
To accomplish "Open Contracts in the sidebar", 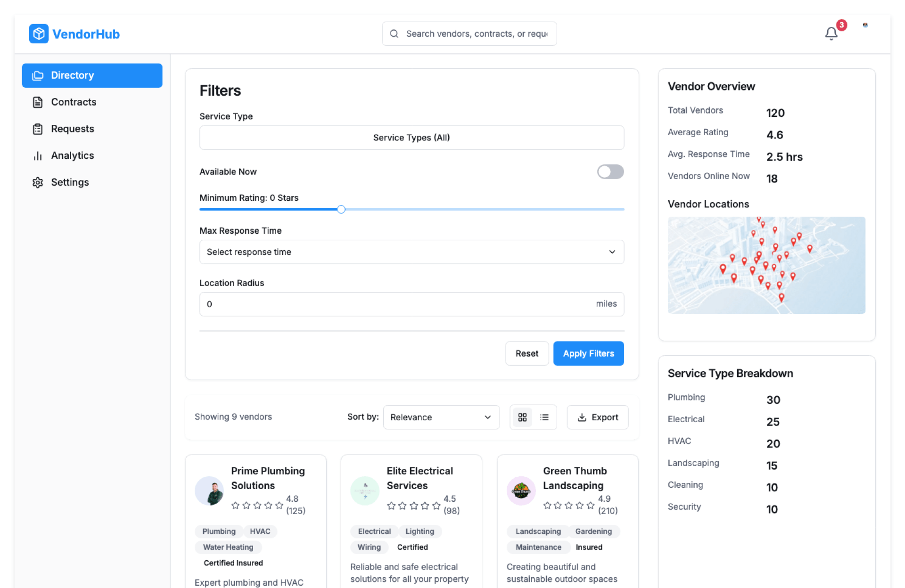I will click(74, 102).
